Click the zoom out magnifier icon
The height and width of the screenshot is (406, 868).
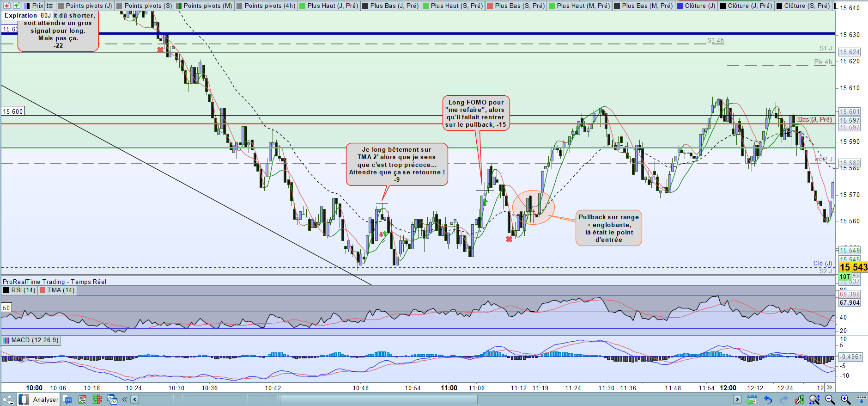point(830,400)
